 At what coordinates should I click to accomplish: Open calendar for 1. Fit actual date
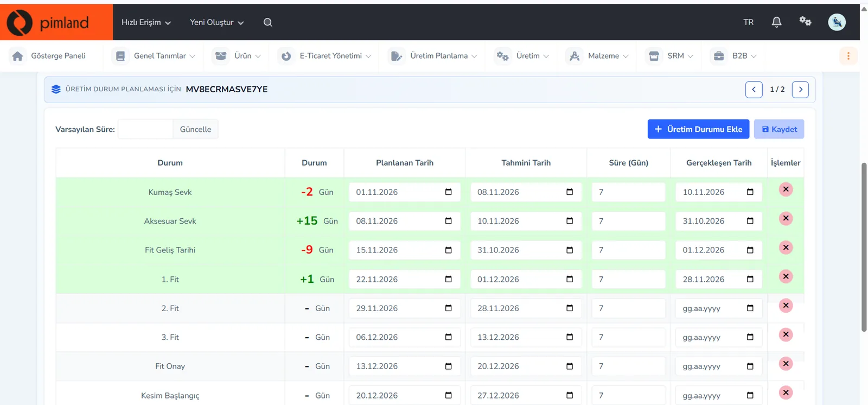tap(750, 279)
